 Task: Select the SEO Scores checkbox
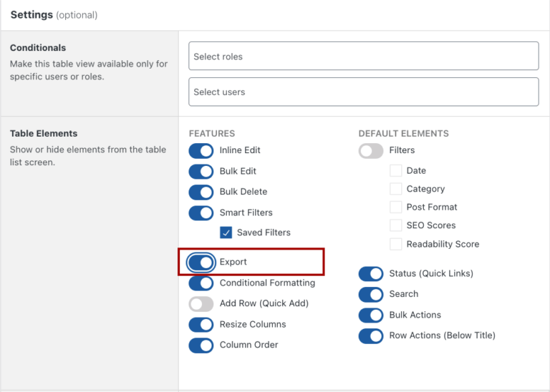[x=395, y=225]
